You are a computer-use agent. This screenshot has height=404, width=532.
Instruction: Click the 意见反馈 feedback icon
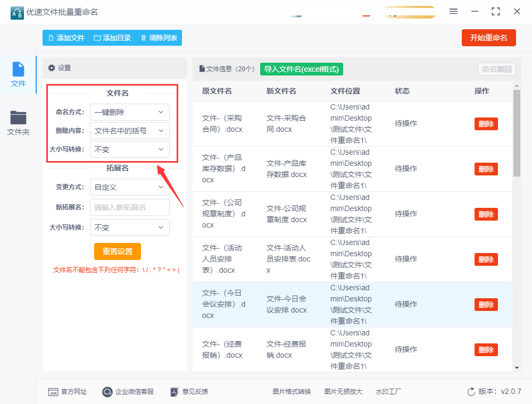(x=174, y=392)
